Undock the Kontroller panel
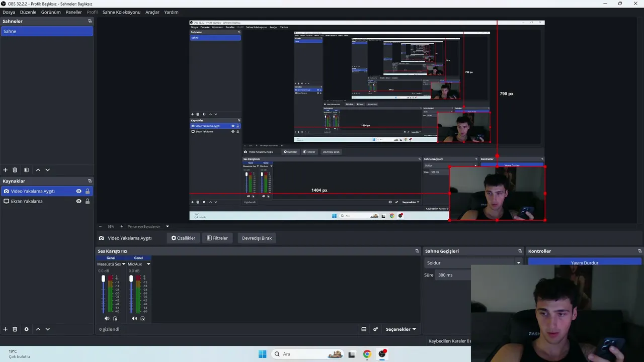Screen dimensions: 644x362 (x=639, y=251)
